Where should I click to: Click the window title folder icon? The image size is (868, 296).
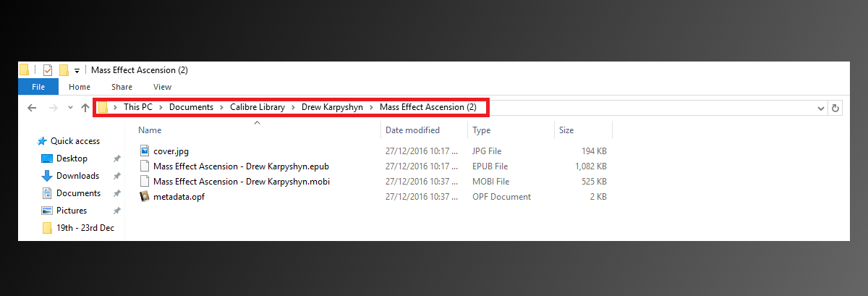pyautogui.click(x=24, y=70)
